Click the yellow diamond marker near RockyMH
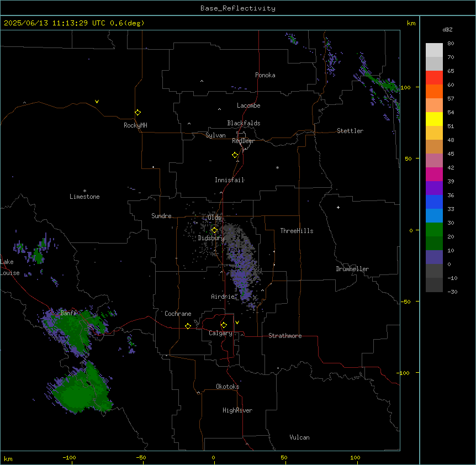This screenshot has height=465, width=476. point(138,113)
